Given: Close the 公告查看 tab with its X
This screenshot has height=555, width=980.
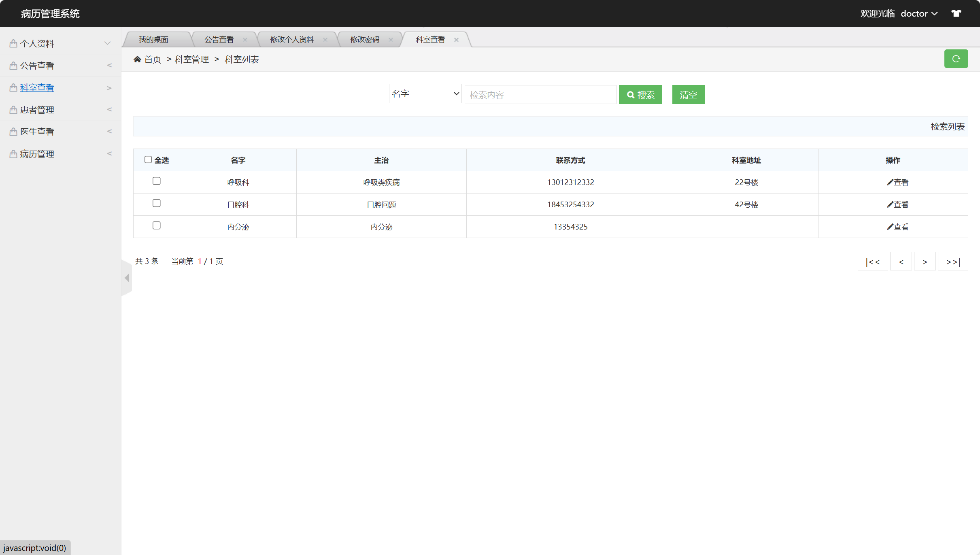Looking at the screenshot, I should (x=245, y=40).
